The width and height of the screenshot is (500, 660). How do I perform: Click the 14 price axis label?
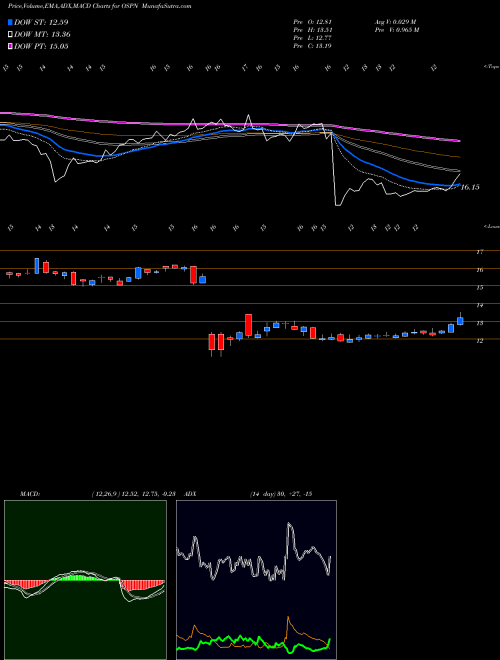[x=479, y=305]
